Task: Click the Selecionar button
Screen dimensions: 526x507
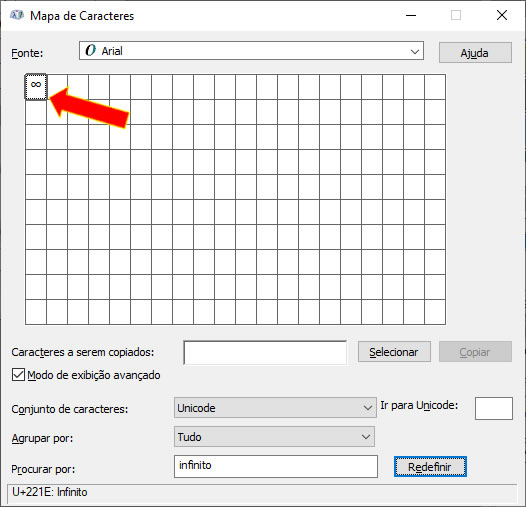Action: [394, 352]
